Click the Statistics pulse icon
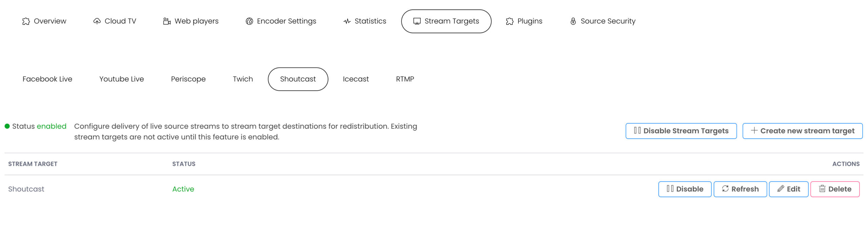 point(347,21)
